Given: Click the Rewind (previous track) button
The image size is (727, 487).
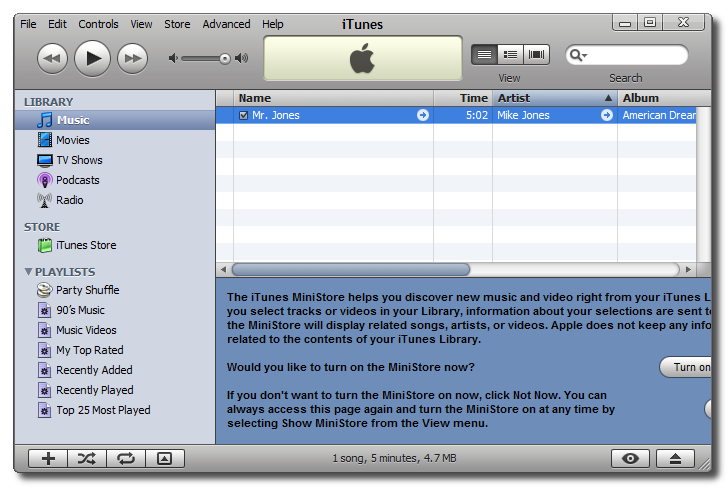Looking at the screenshot, I should pyautogui.click(x=52, y=59).
